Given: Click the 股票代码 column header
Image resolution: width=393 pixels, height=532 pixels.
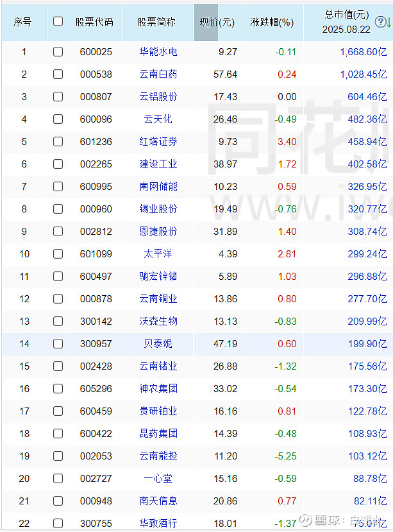Looking at the screenshot, I should (94, 22).
